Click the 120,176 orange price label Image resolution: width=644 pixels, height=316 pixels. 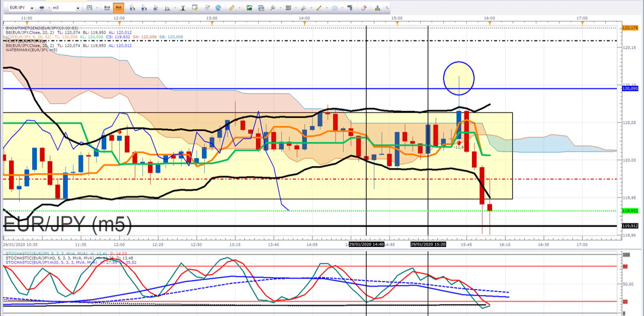pos(630,28)
